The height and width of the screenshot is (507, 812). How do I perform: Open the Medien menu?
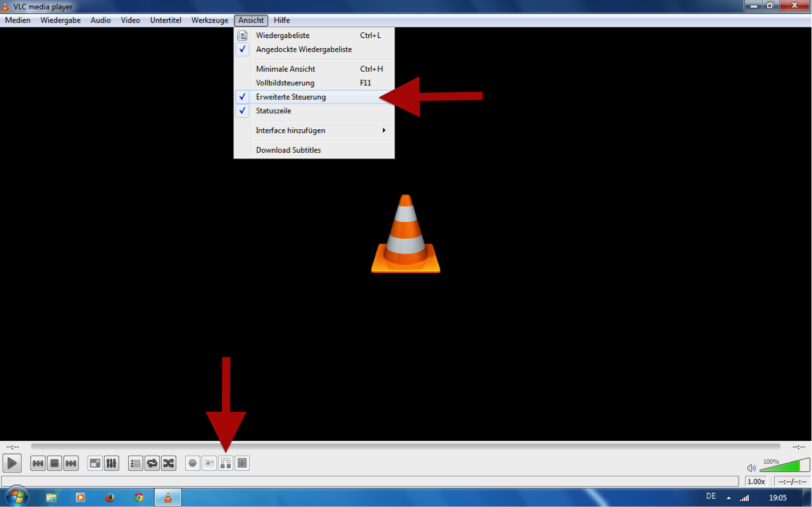point(18,20)
